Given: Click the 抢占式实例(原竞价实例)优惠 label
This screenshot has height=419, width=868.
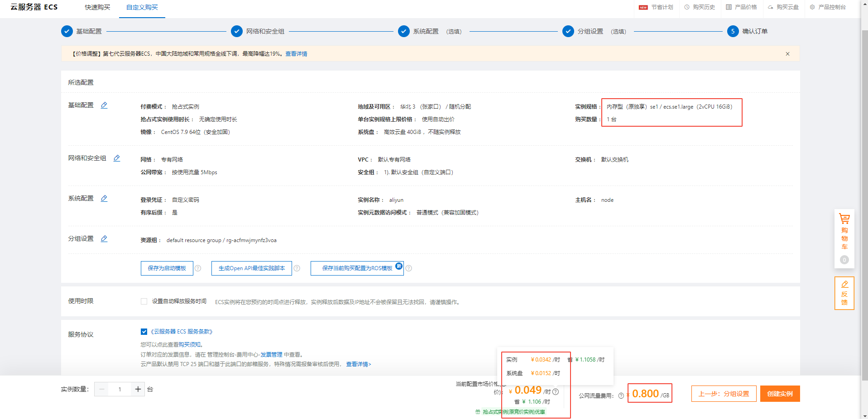Looking at the screenshot, I should [x=514, y=412].
